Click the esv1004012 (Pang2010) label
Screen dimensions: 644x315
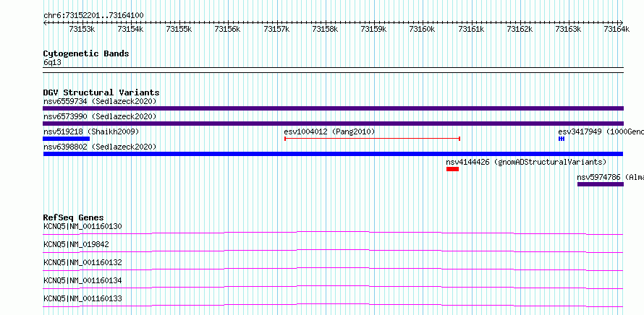(x=329, y=131)
